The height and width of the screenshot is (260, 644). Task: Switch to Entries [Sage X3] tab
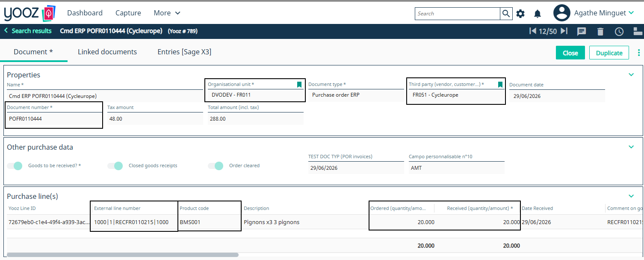184,52
